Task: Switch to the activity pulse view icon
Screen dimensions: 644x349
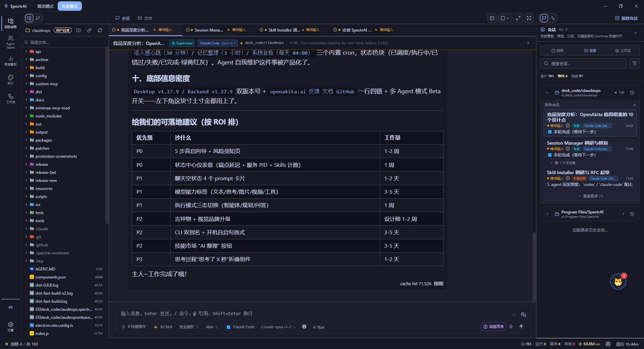Action: 553,18
